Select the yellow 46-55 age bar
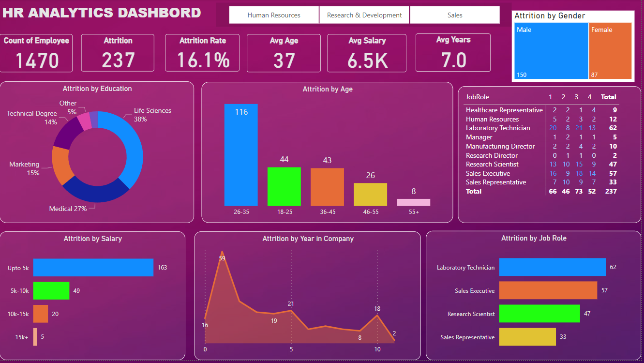644x363 pixels. [370, 194]
